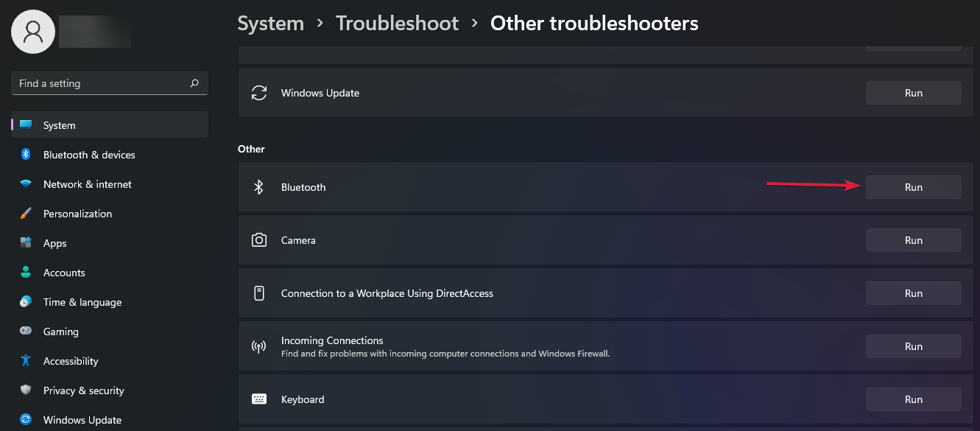This screenshot has height=431, width=980.
Task: Click the Windows Update refresh icon
Action: [x=258, y=93]
